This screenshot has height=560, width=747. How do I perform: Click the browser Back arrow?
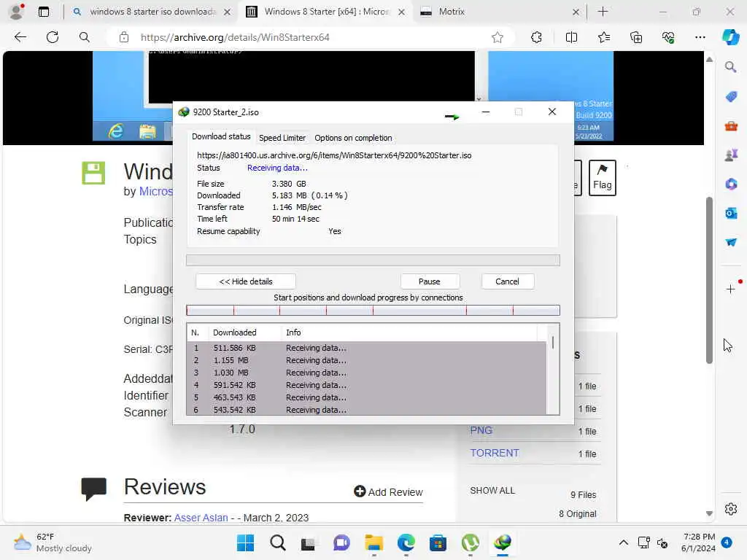coord(20,37)
